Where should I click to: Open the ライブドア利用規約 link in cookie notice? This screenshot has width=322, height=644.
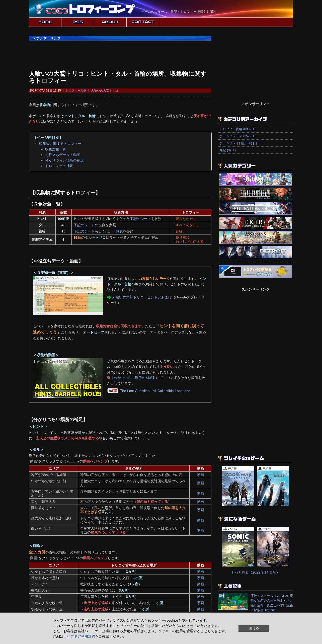[79, 636]
